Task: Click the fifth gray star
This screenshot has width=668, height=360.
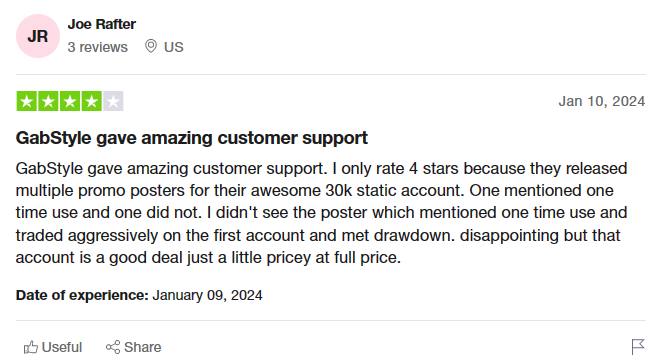Action: [113, 101]
